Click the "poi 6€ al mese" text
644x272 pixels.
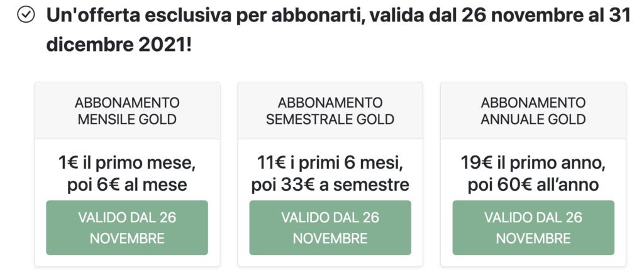click(127, 185)
